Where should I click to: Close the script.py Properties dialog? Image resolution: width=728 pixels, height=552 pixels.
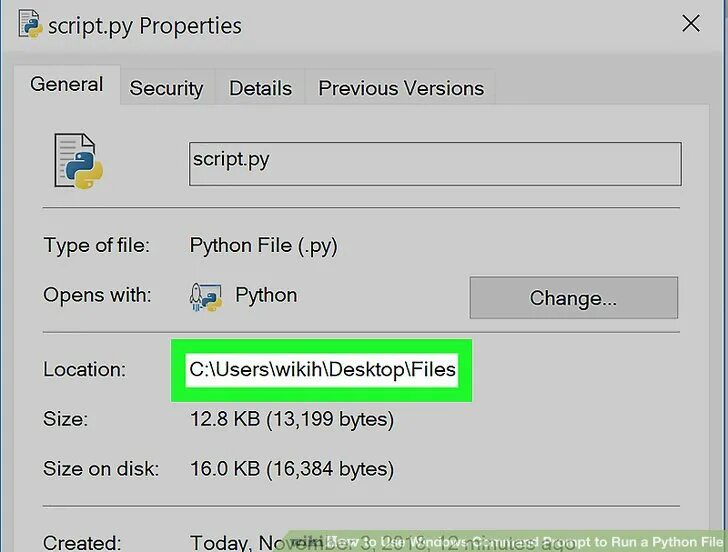click(x=691, y=23)
